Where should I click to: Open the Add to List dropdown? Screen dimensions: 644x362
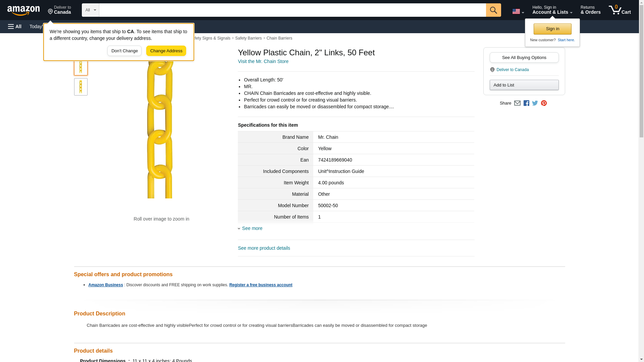(x=524, y=85)
